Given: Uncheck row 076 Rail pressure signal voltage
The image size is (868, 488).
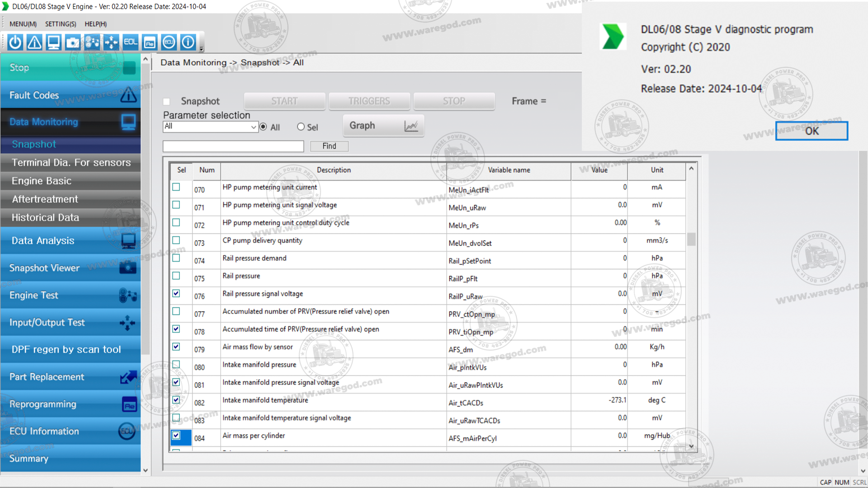Looking at the screenshot, I should coord(176,294).
